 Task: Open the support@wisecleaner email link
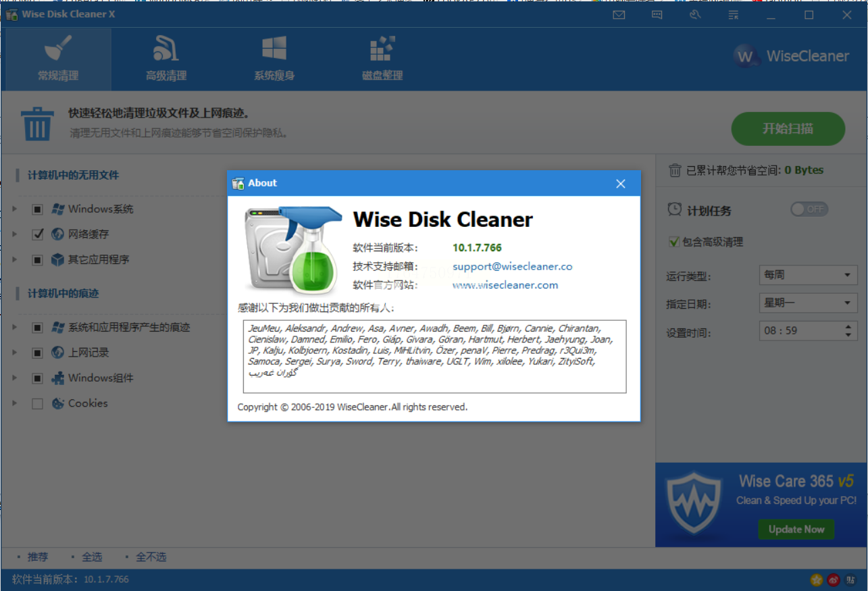click(513, 266)
